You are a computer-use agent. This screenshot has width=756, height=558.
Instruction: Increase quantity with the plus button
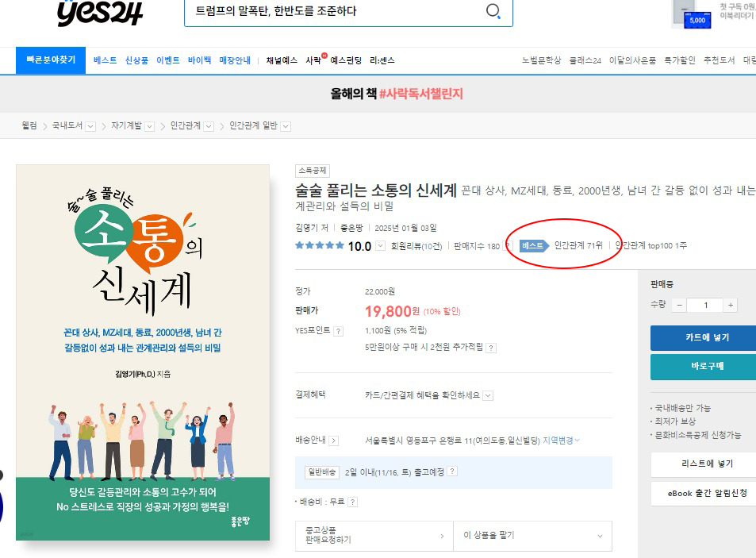click(x=731, y=306)
